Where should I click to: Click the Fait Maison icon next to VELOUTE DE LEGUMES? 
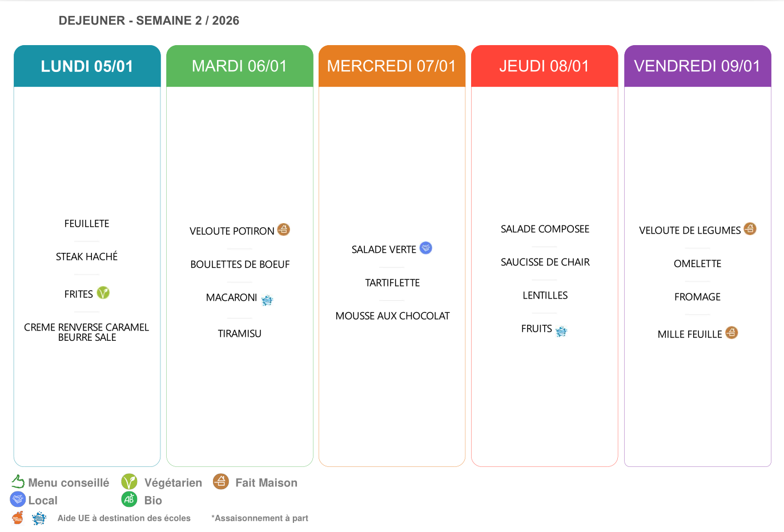click(750, 229)
